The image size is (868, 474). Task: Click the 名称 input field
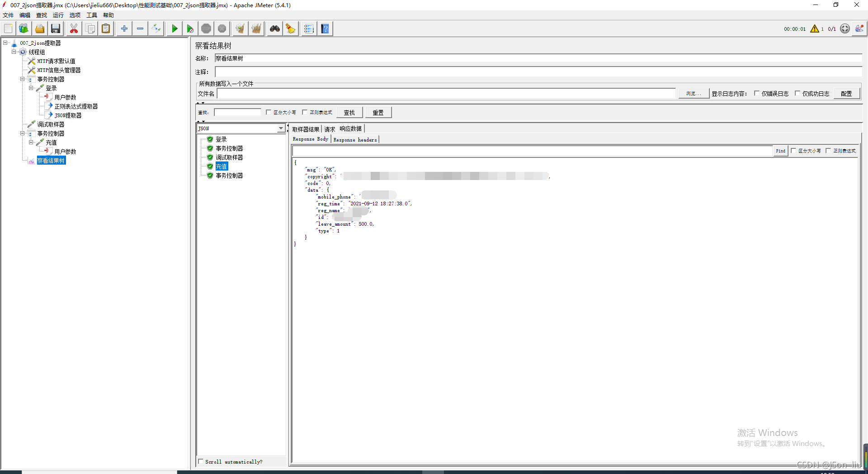coord(538,58)
